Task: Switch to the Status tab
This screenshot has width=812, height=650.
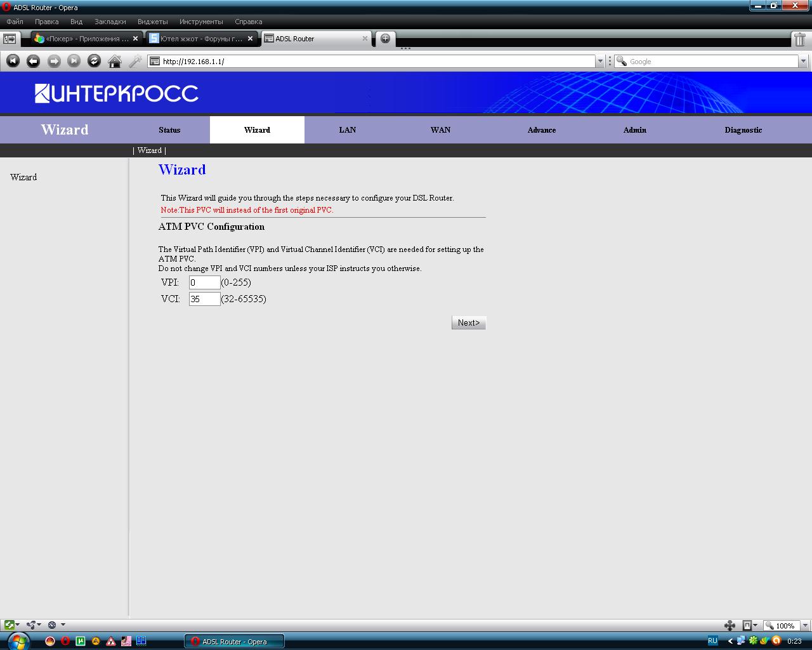Action: [169, 130]
